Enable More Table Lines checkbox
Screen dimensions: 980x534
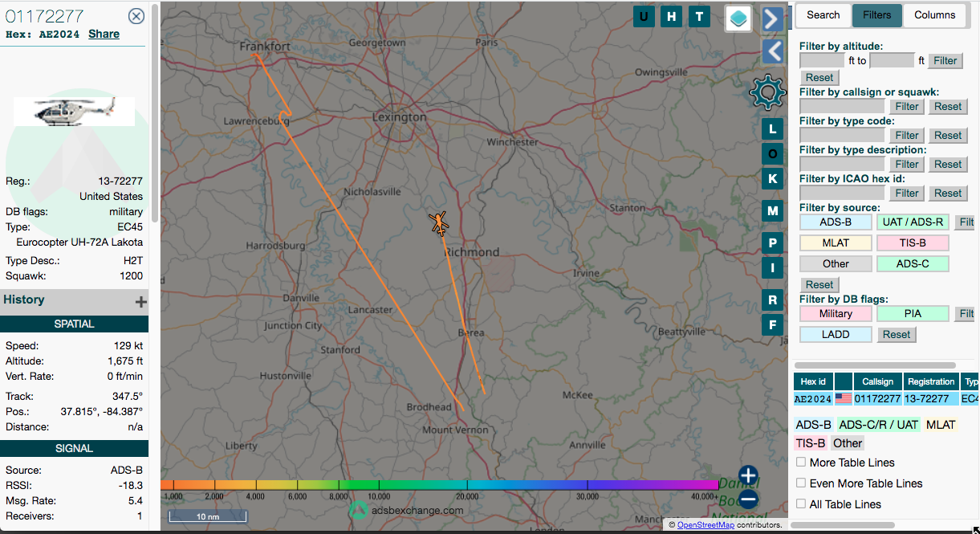[x=801, y=462]
